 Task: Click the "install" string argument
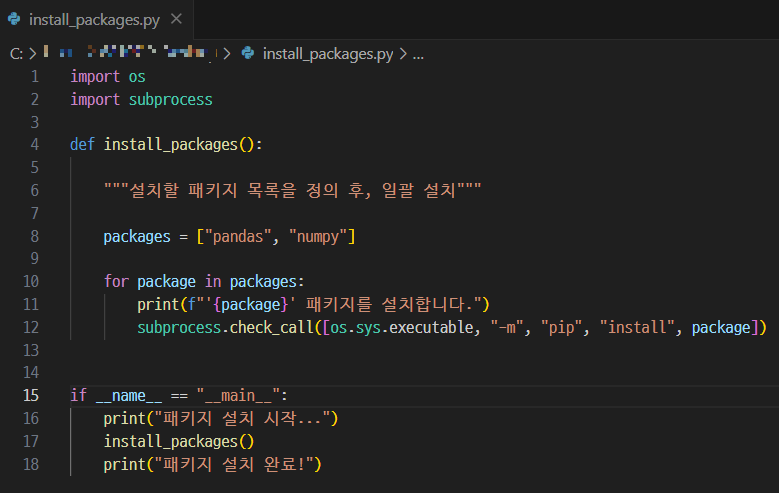pos(637,328)
